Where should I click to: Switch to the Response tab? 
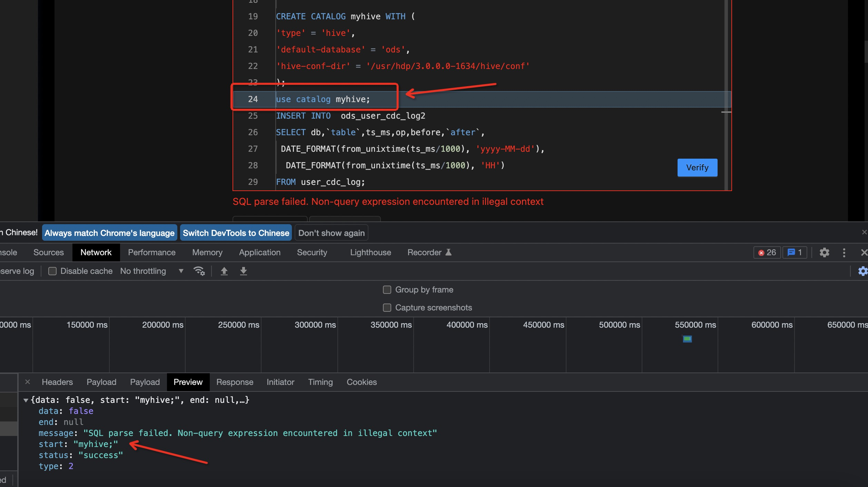coord(235,382)
